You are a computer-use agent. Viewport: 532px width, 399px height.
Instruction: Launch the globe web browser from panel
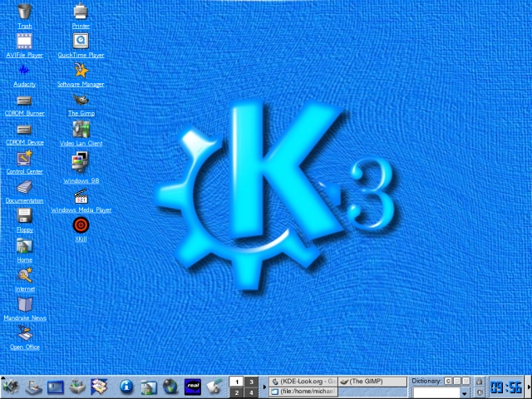[x=170, y=387]
